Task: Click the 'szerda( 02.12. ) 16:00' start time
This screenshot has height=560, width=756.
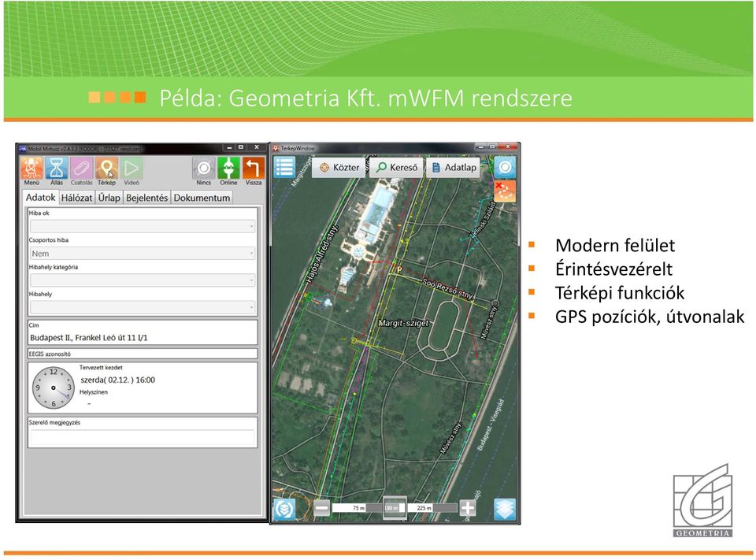Action: pos(117,380)
